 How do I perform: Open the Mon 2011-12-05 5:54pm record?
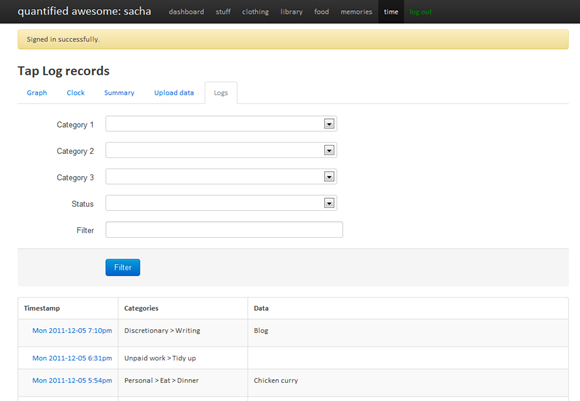click(x=72, y=381)
